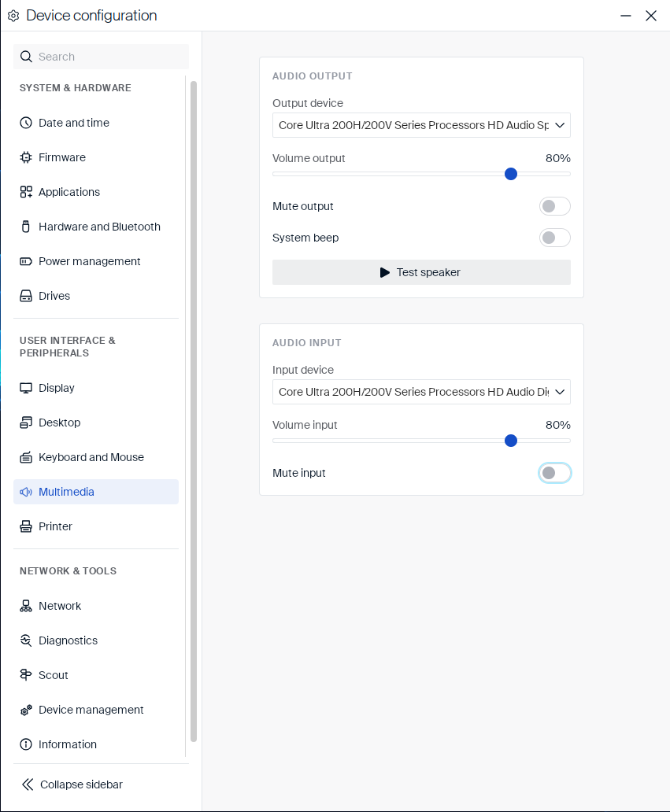Open Power management settings
The width and height of the screenshot is (670, 812).
point(96,261)
